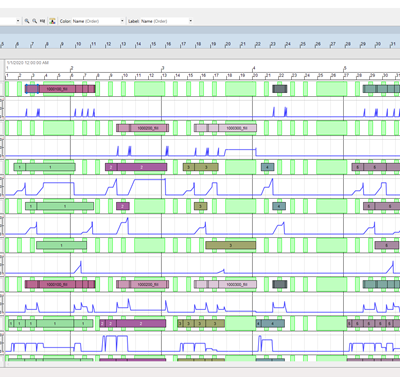
Task: Click day 30 on the blue ruler
Action: [x=378, y=44]
